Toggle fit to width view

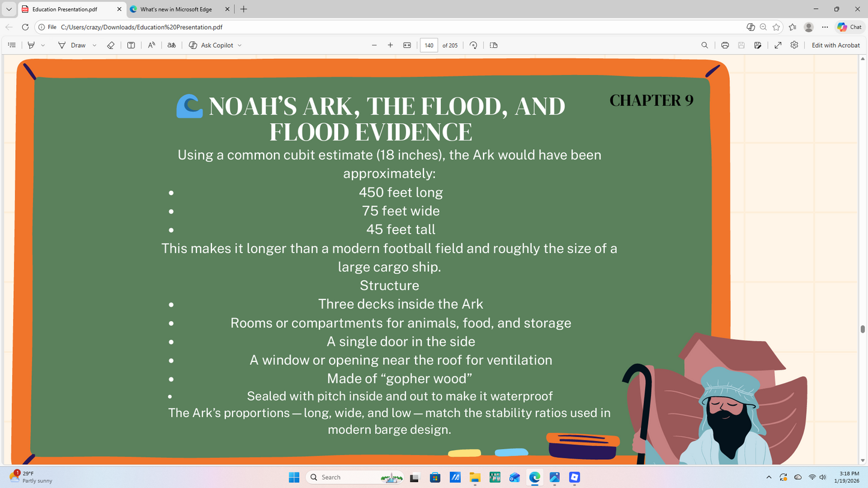tap(407, 45)
